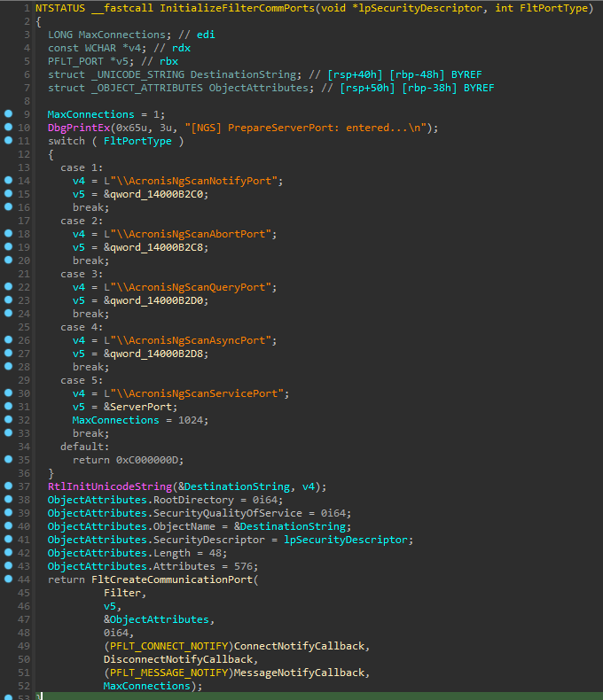Viewport: 603px width, 700px height.
Task: Select string \\AcronisNgScanQueryPort
Action: pos(191,287)
